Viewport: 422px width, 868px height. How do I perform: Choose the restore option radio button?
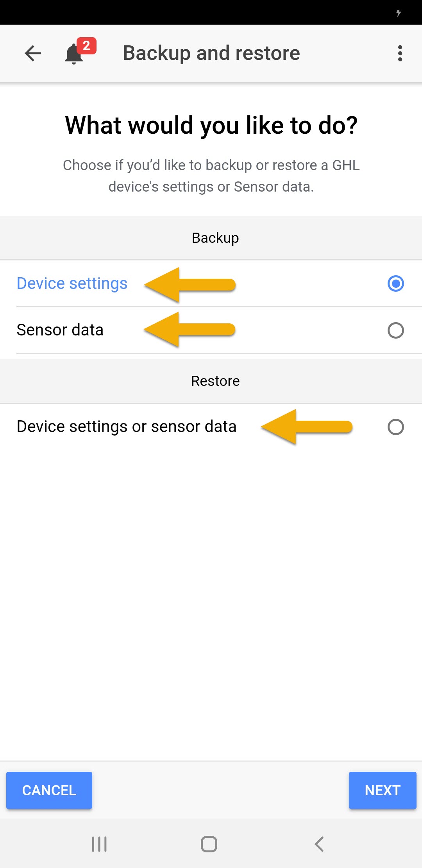[x=395, y=427]
